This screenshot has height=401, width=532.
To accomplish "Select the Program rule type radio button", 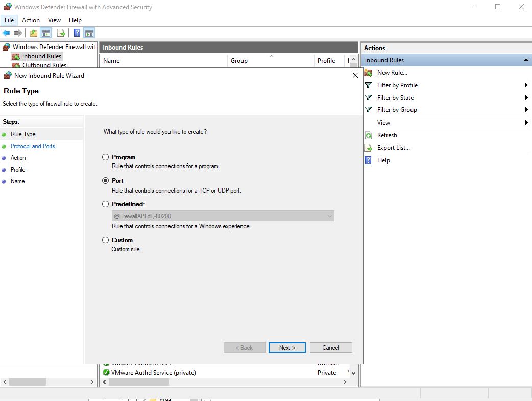I will (x=106, y=157).
